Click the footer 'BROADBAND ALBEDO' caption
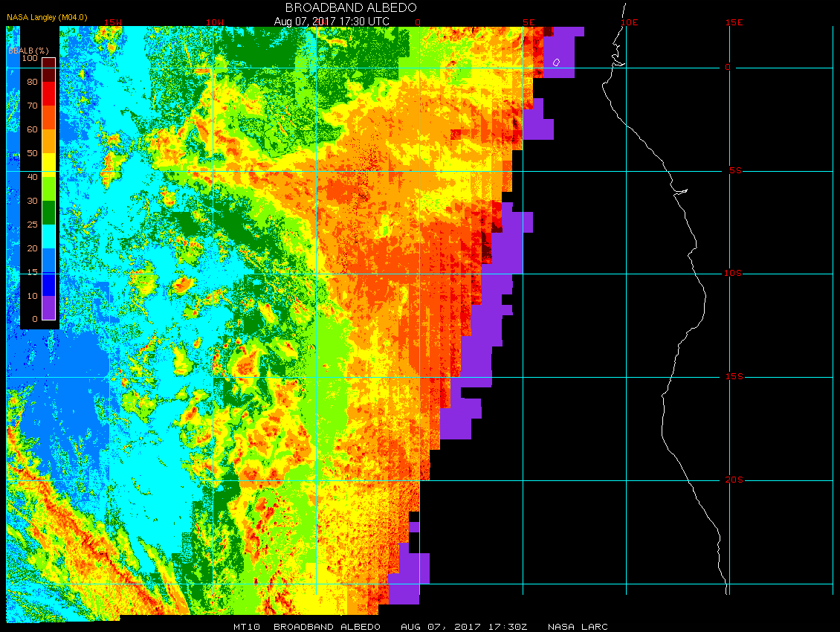This screenshot has width=840, height=632. coord(327,627)
